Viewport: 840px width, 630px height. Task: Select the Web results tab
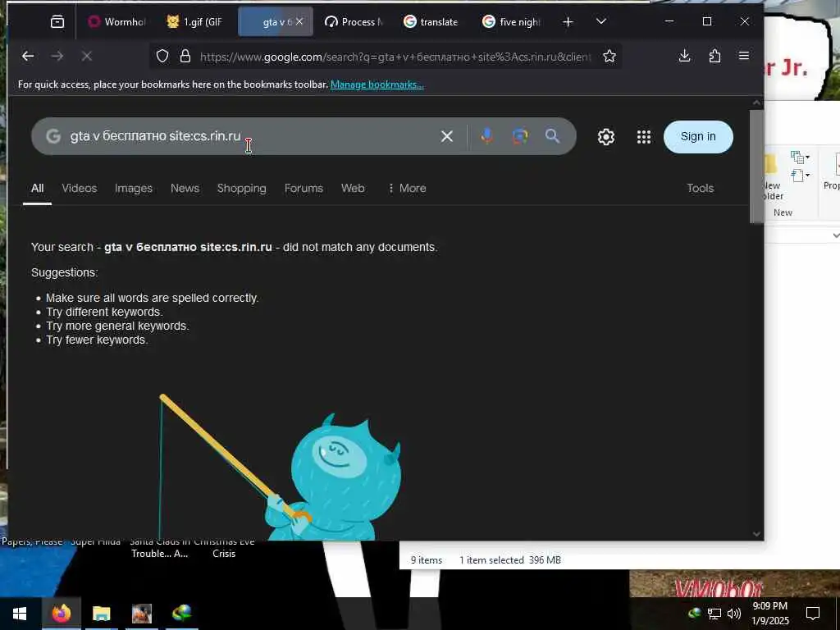pyautogui.click(x=353, y=188)
